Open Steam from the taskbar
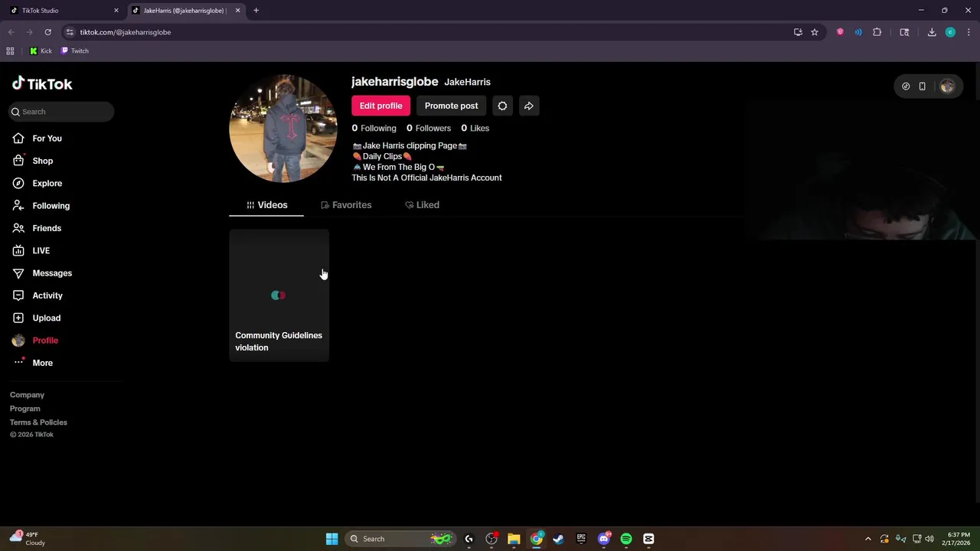Screen dimensions: 980x551 coord(559,539)
